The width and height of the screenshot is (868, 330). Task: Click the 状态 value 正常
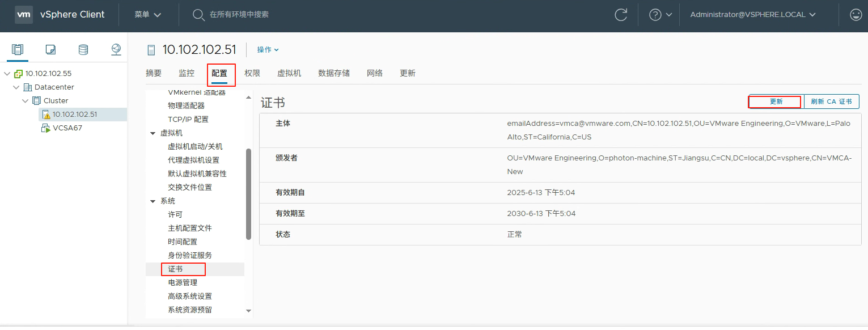(515, 235)
